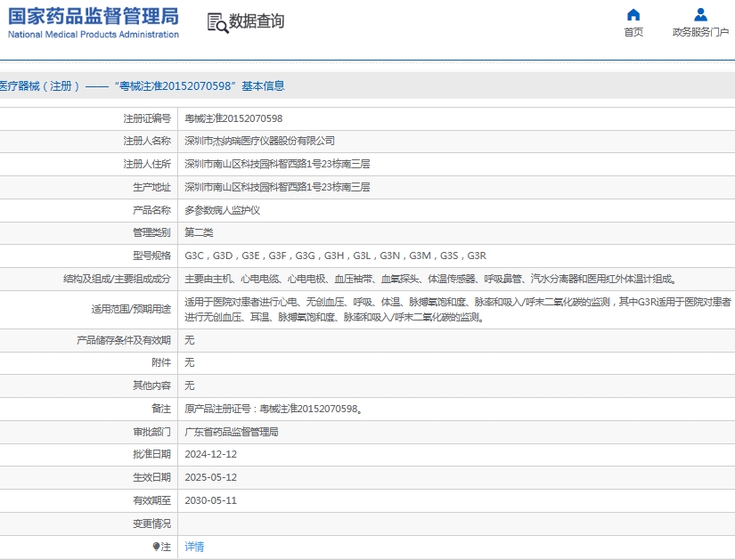Click the model list starting with G3C
This screenshot has height=560, width=735.
(x=335, y=256)
